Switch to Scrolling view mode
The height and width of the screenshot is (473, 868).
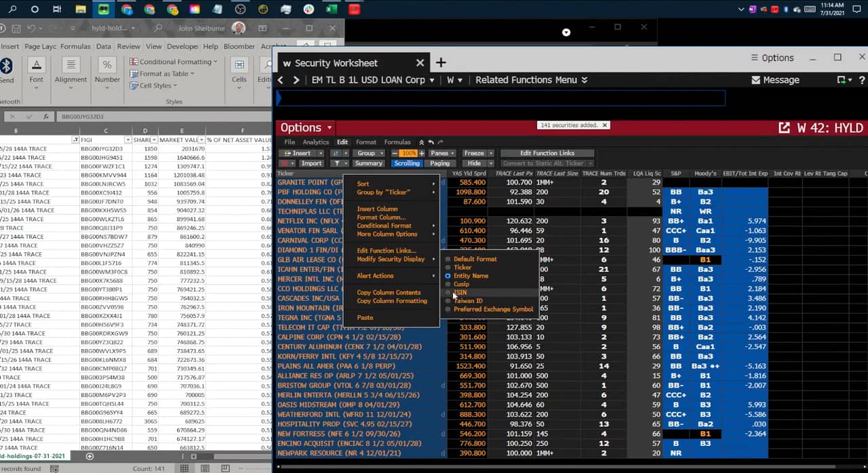[407, 163]
